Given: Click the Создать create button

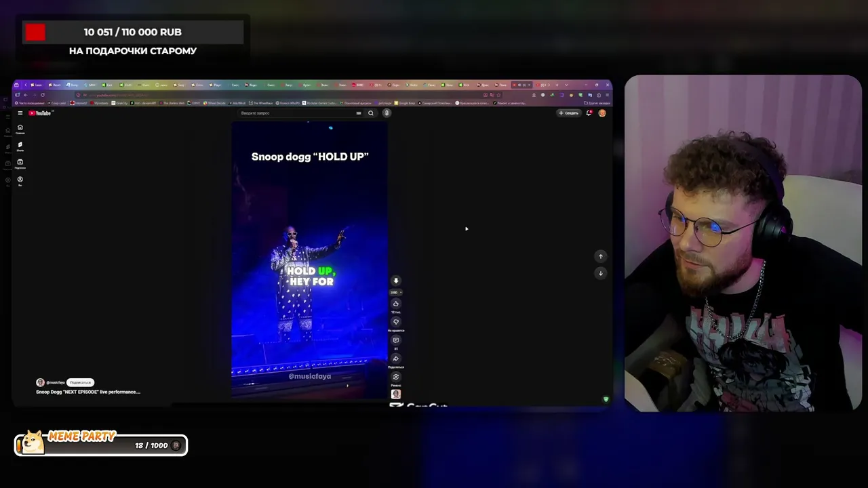Looking at the screenshot, I should point(569,113).
